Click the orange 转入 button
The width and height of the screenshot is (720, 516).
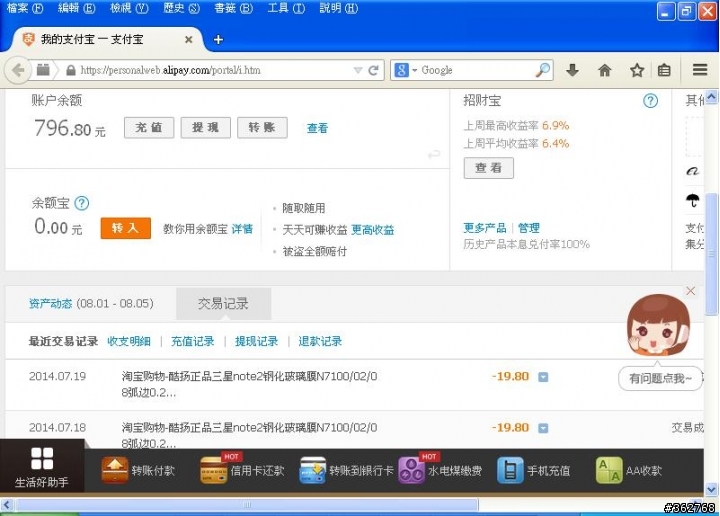(125, 228)
